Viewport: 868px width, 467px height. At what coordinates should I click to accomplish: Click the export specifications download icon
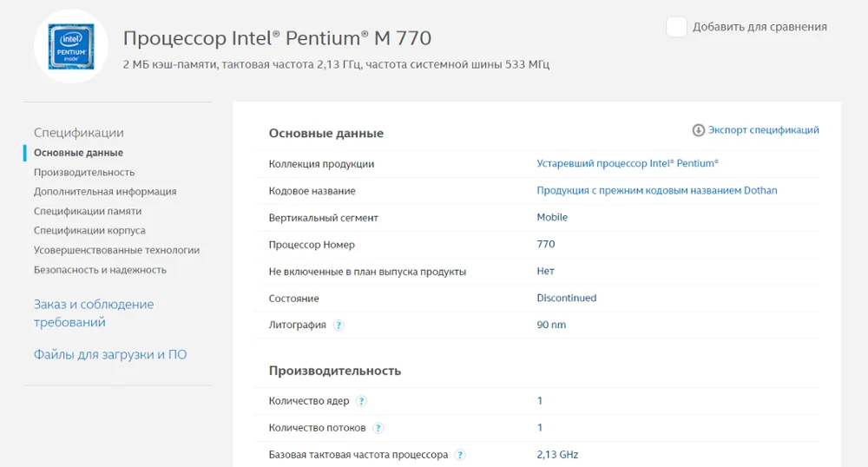click(698, 130)
